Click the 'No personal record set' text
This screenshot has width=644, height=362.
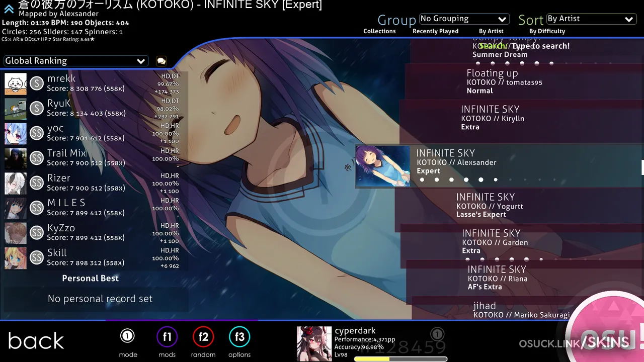[100, 299]
